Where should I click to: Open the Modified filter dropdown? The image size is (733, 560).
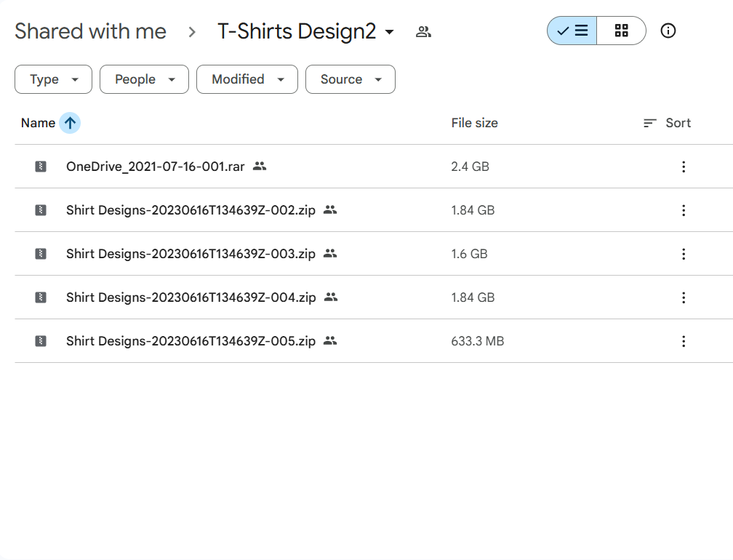pos(247,79)
